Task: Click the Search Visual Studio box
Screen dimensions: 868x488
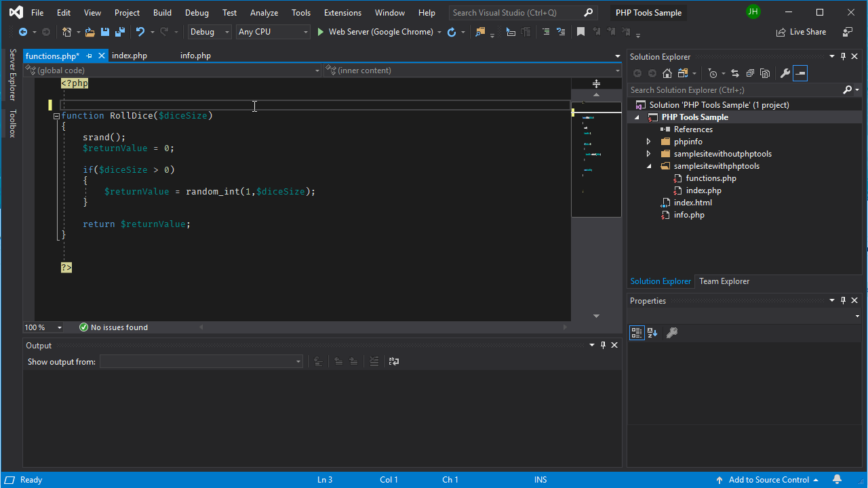Action: pos(523,12)
